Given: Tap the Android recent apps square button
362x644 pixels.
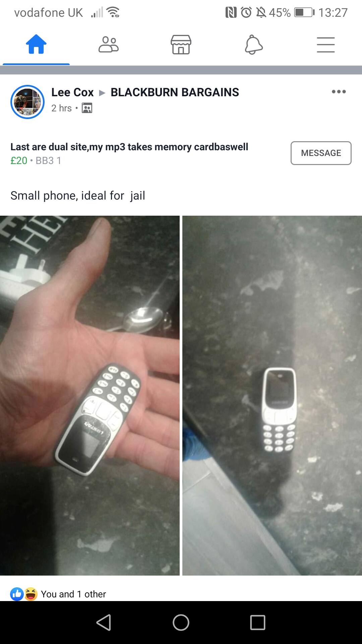Looking at the screenshot, I should click(x=258, y=623).
